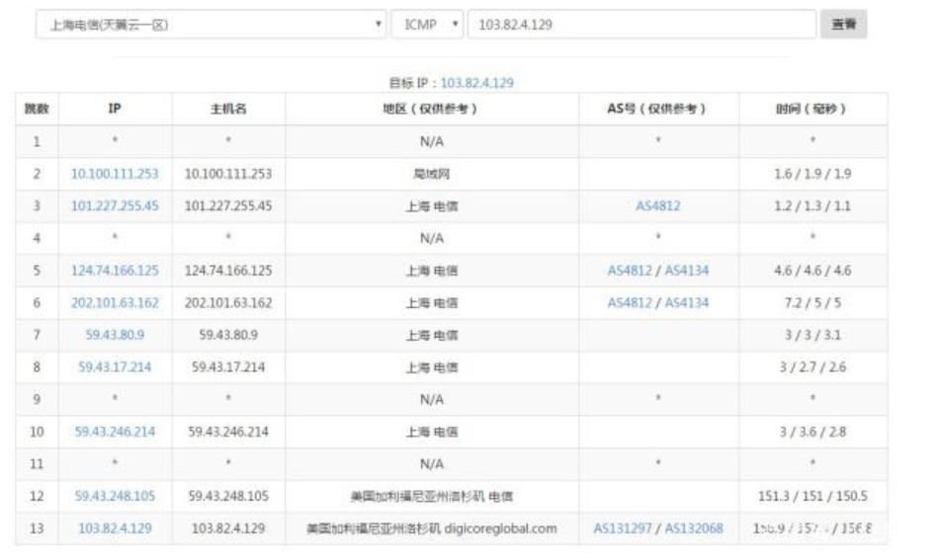Open IP link 59.43.248.105 in hop 12

coord(115,496)
